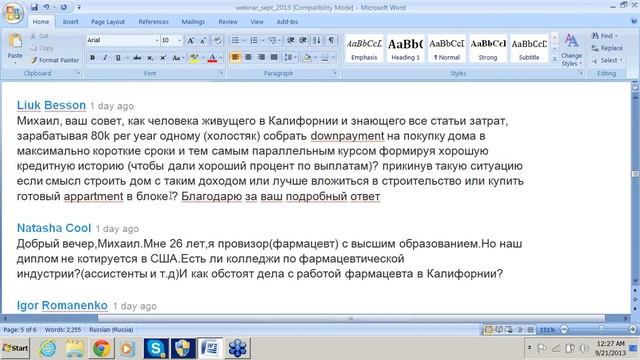This screenshot has height=360, width=640.
Task: Switch to the Page Layout tab
Action: [x=108, y=22]
